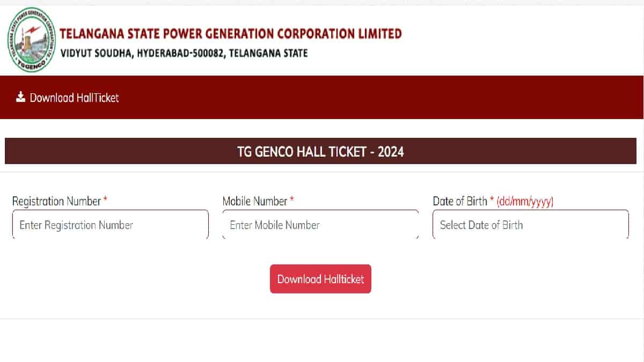
Task: Click empty area of the maroon navigation bar
Action: click(x=376, y=97)
